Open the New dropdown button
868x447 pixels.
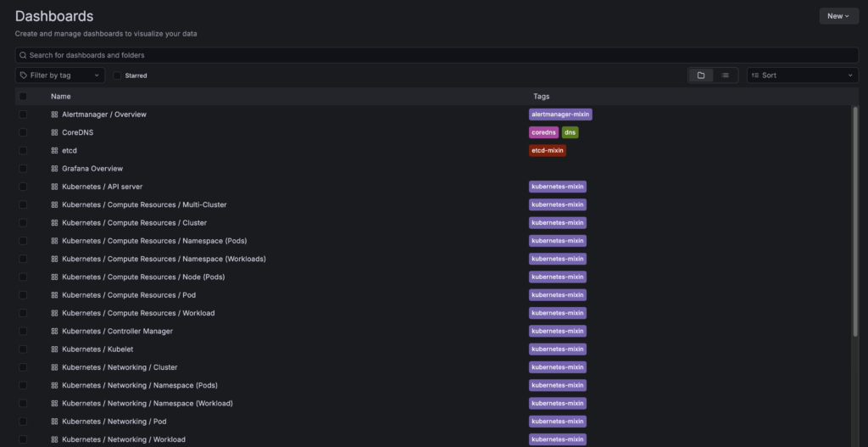click(838, 16)
